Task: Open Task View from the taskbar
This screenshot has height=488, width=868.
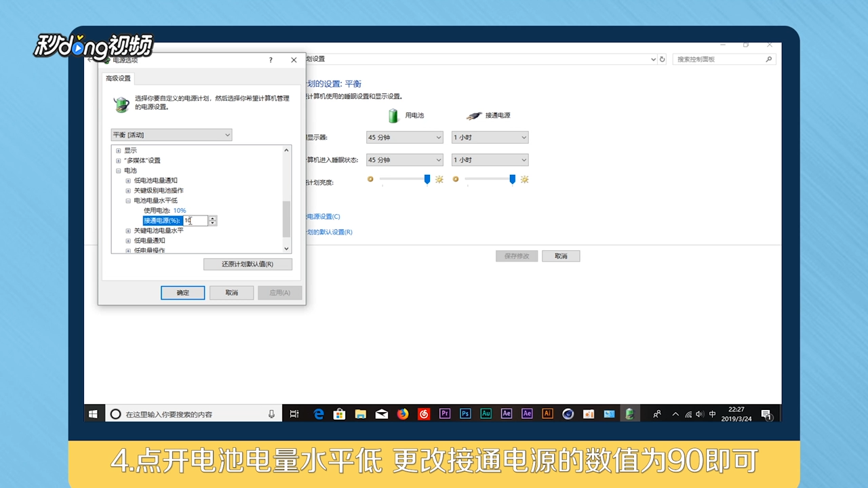Action: click(x=294, y=413)
